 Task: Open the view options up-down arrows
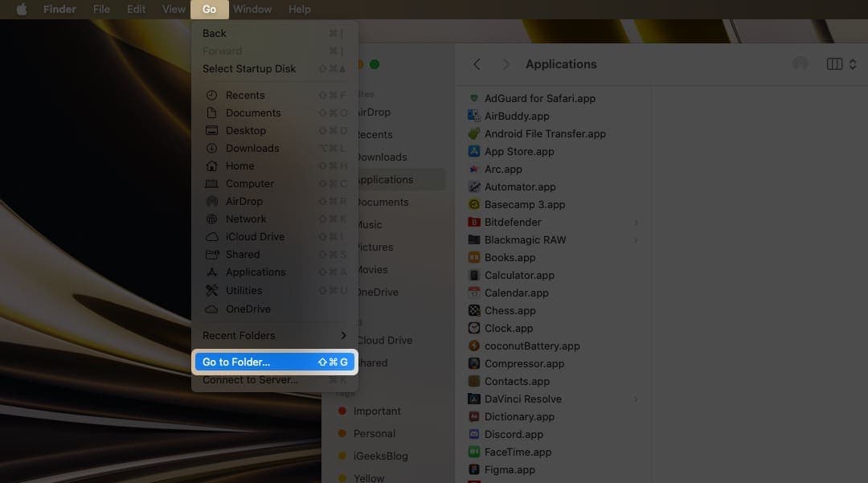(x=853, y=64)
